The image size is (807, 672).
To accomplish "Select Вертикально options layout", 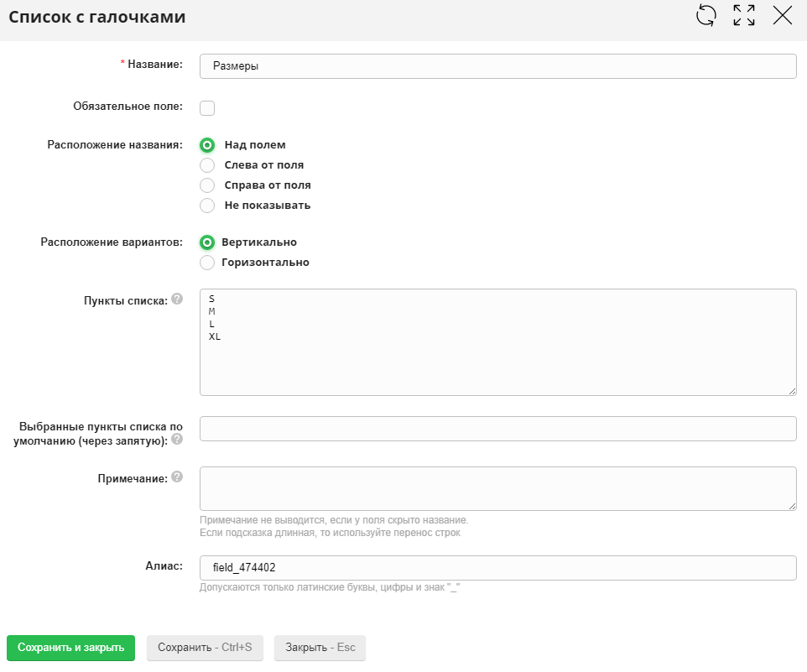I will [207, 242].
